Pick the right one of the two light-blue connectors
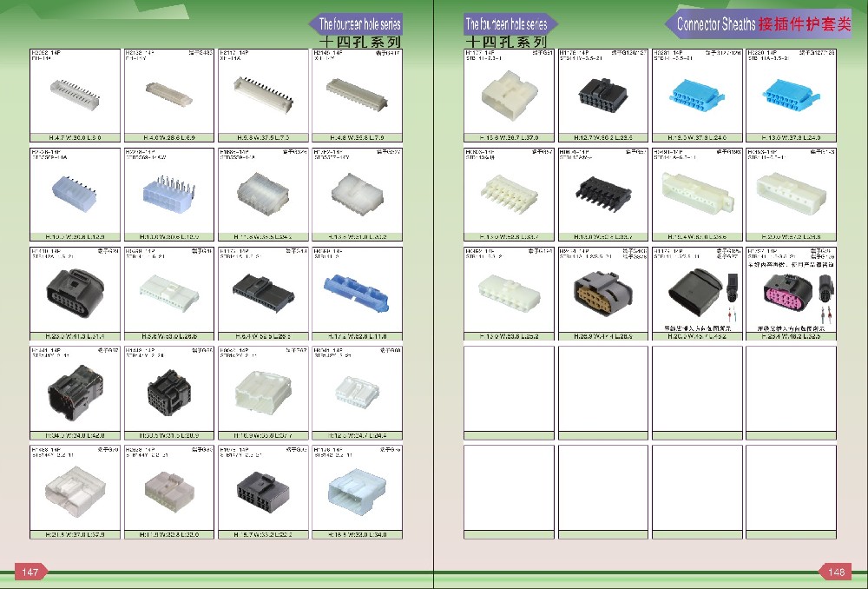 (x=789, y=96)
